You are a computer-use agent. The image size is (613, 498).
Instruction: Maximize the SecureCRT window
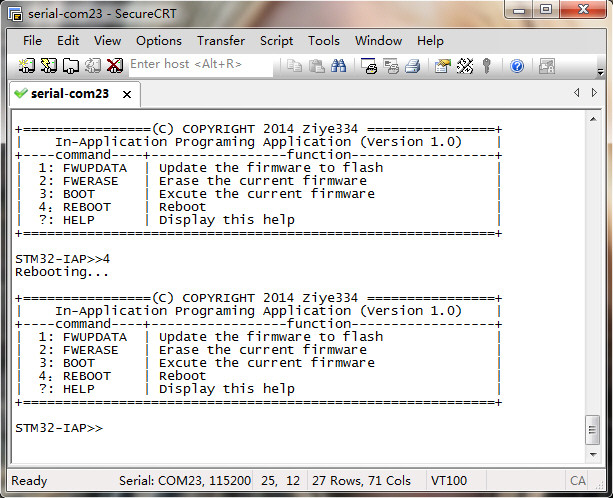click(546, 9)
